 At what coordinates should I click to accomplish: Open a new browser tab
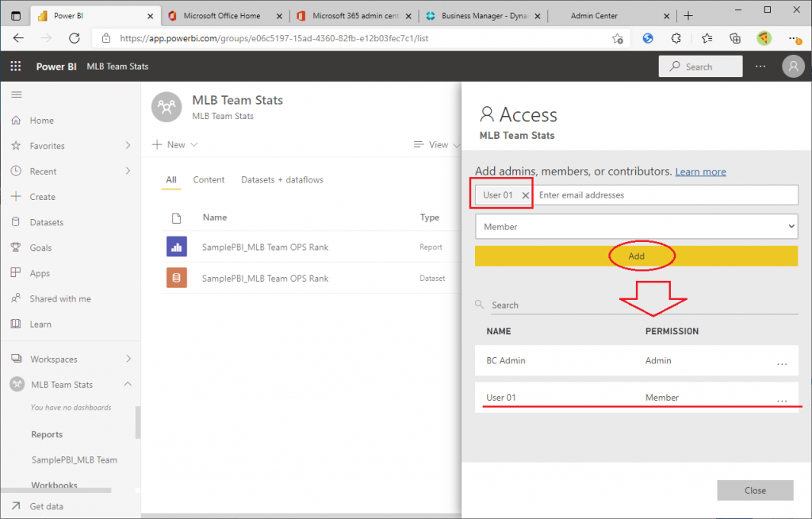click(688, 16)
